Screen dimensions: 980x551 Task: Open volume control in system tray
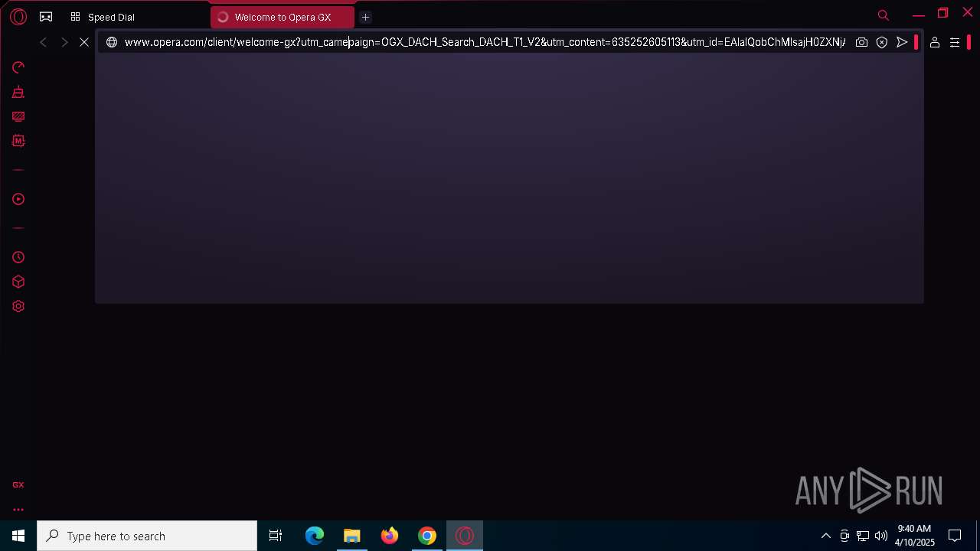click(x=881, y=536)
